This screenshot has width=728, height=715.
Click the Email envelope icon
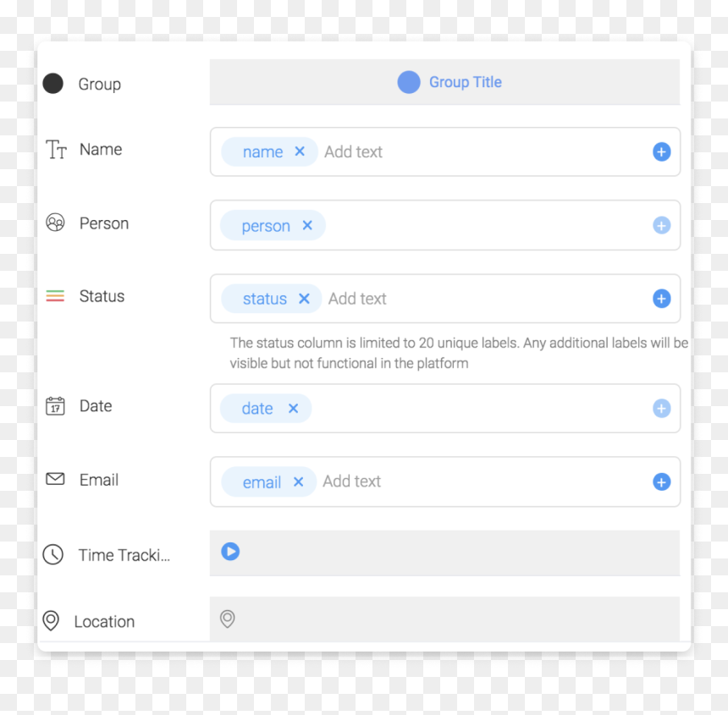coord(55,479)
